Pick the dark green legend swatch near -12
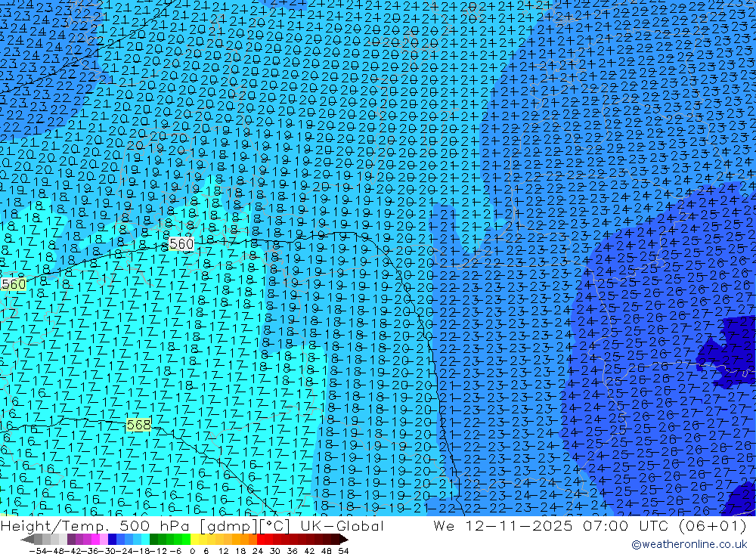Screen dimensions: 756x554 (x=153, y=540)
